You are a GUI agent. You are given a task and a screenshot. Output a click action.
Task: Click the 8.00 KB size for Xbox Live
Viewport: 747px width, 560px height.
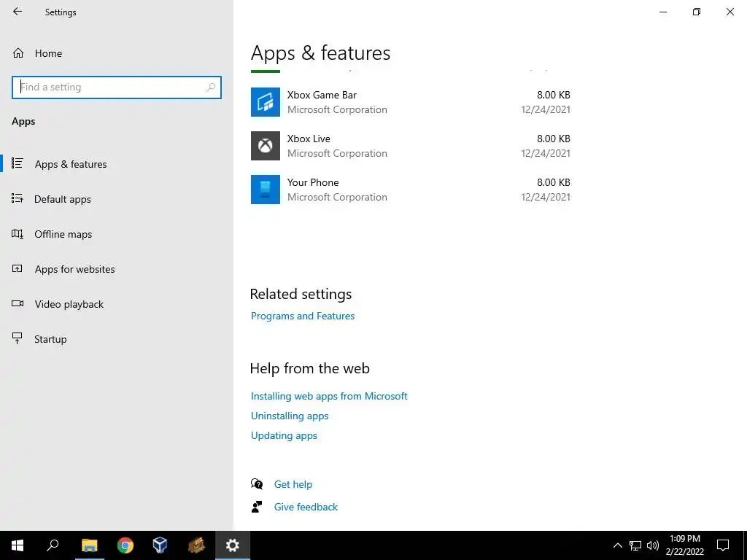(x=554, y=139)
